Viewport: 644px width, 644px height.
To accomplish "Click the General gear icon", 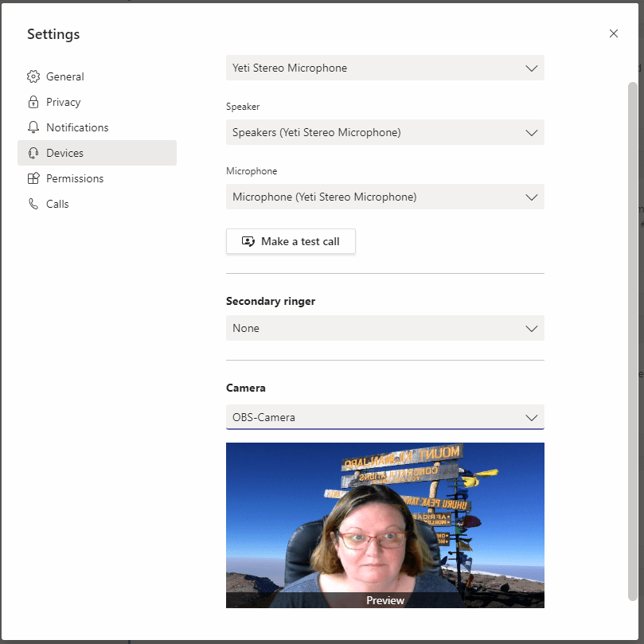I will [x=33, y=76].
